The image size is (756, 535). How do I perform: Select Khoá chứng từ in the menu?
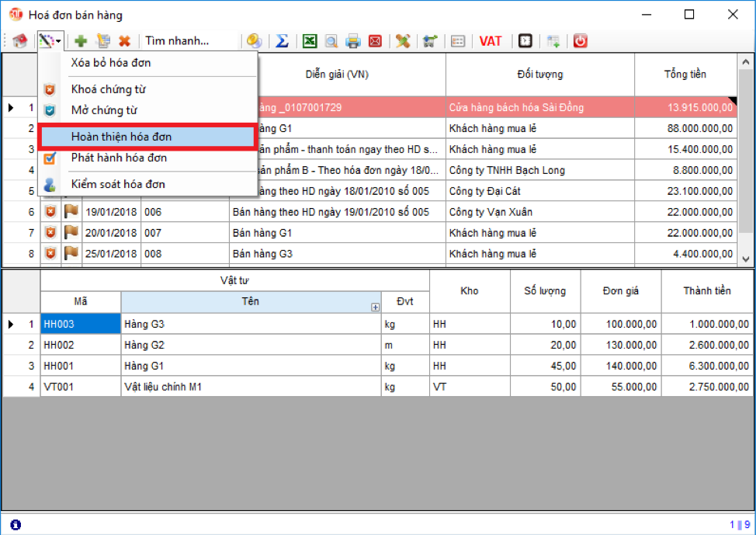point(147,89)
